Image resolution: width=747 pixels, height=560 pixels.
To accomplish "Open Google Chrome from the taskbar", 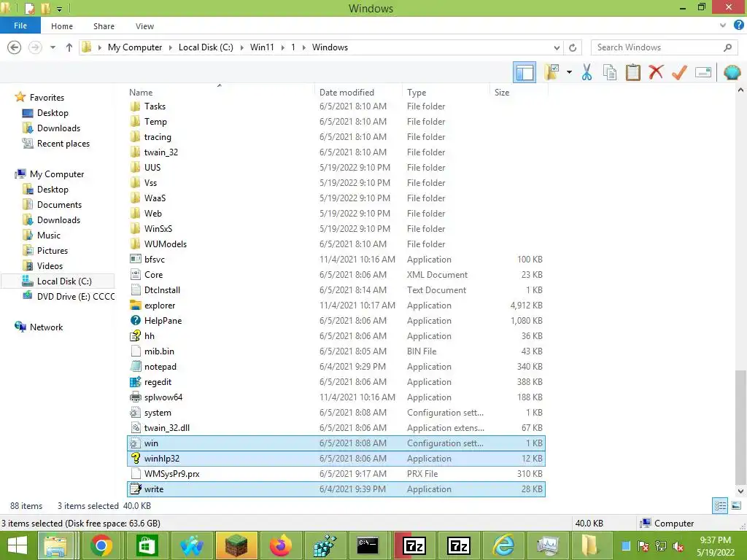I will click(101, 545).
